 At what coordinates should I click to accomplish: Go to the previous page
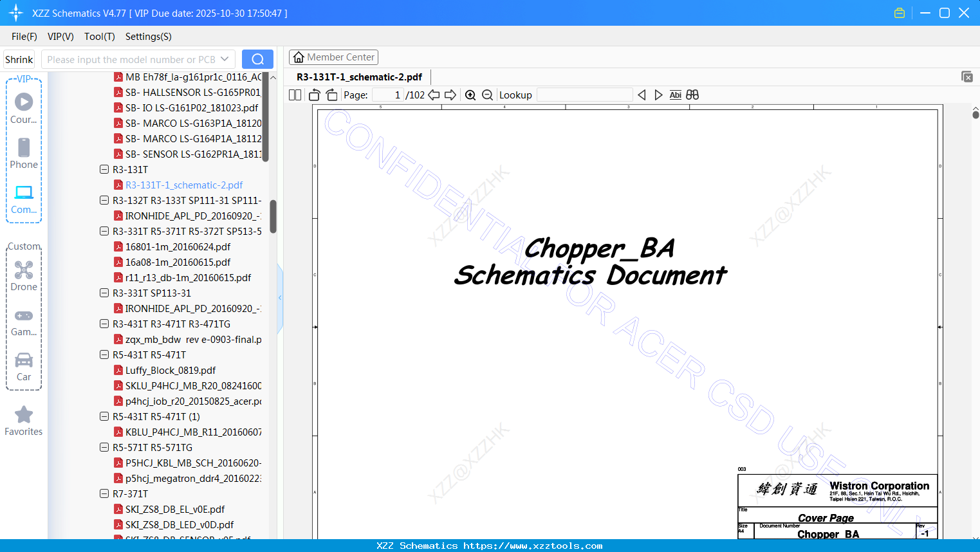click(x=434, y=95)
